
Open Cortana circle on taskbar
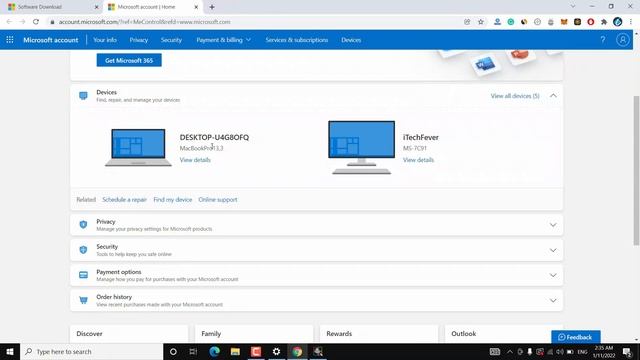(173, 351)
